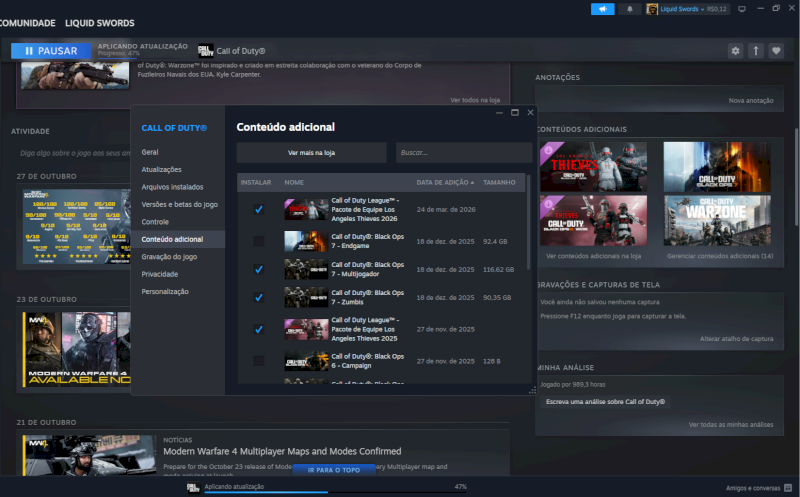
Task: Click the announcements megaphone icon
Action: coord(603,9)
